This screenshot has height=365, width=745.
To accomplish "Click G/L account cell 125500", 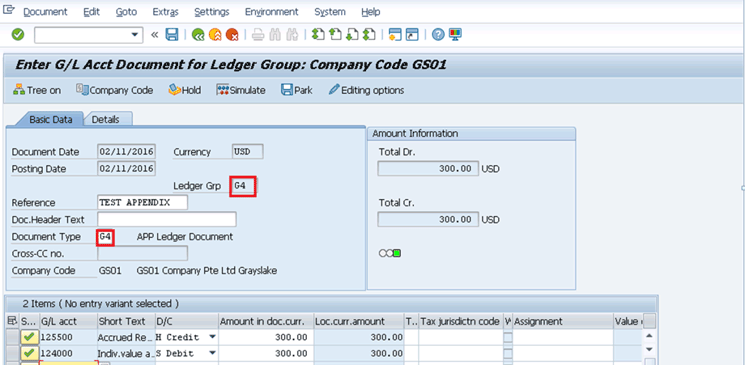I will [68, 337].
